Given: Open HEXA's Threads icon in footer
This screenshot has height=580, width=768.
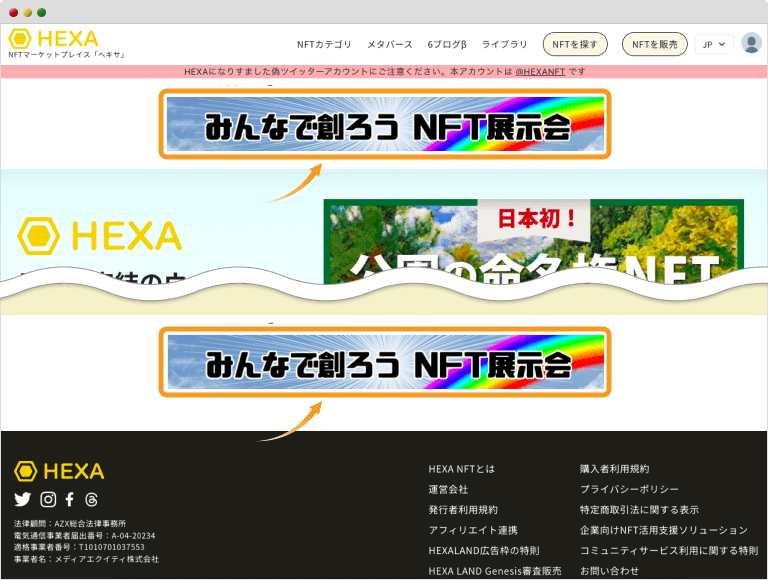Looking at the screenshot, I should [x=91, y=499].
